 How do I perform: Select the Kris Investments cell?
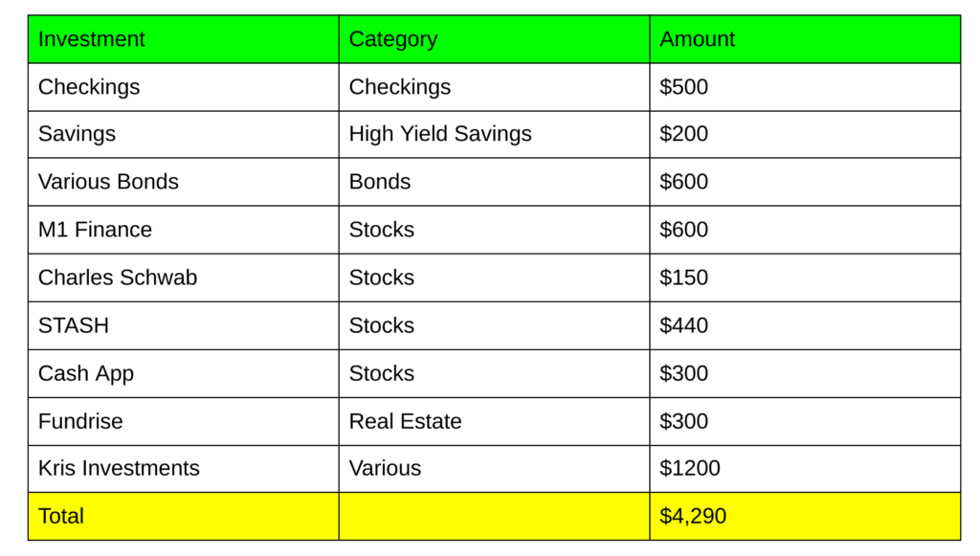119,468
